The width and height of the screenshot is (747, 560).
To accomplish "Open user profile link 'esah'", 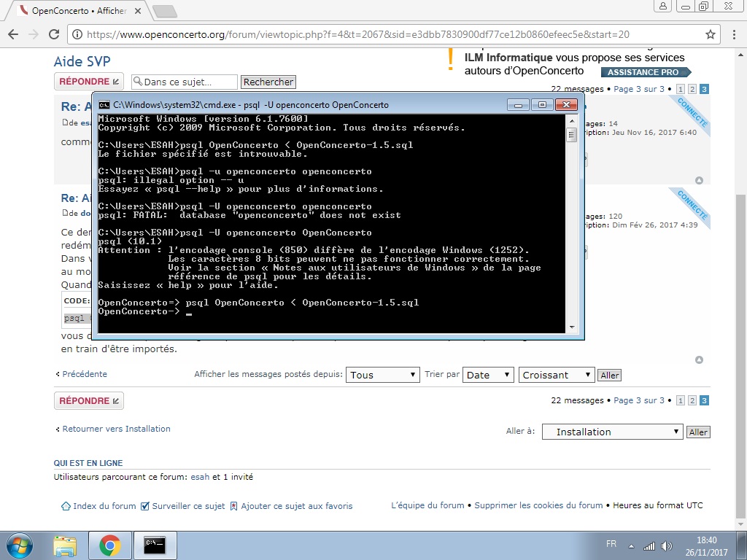I will tap(200, 477).
